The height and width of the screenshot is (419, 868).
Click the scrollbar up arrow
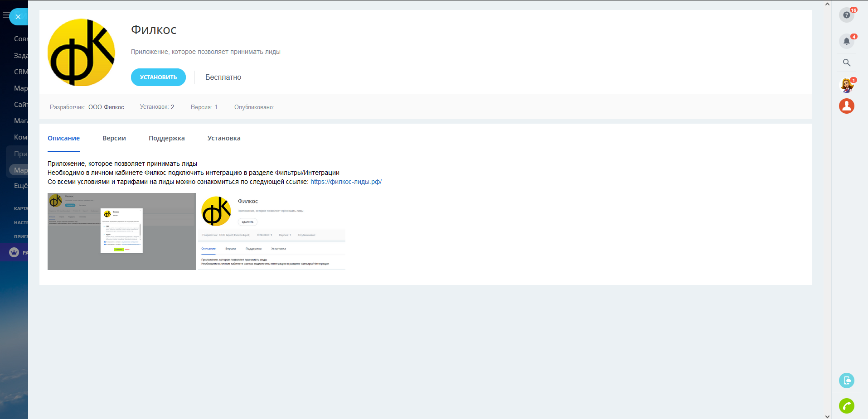coord(827,4)
